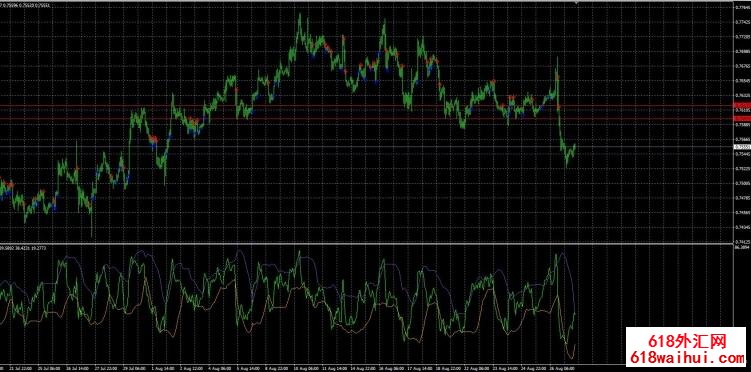
Task: Select the upper red horizontal price line
Action: [366, 105]
